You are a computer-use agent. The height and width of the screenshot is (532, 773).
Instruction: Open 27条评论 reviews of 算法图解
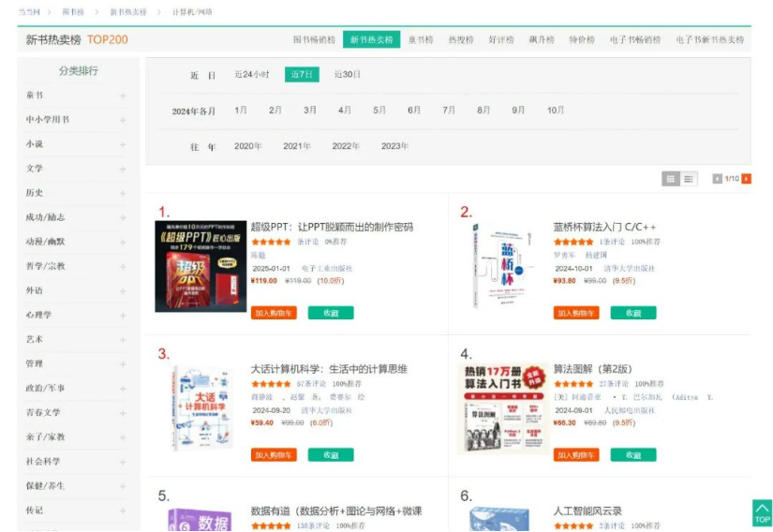pos(614,384)
